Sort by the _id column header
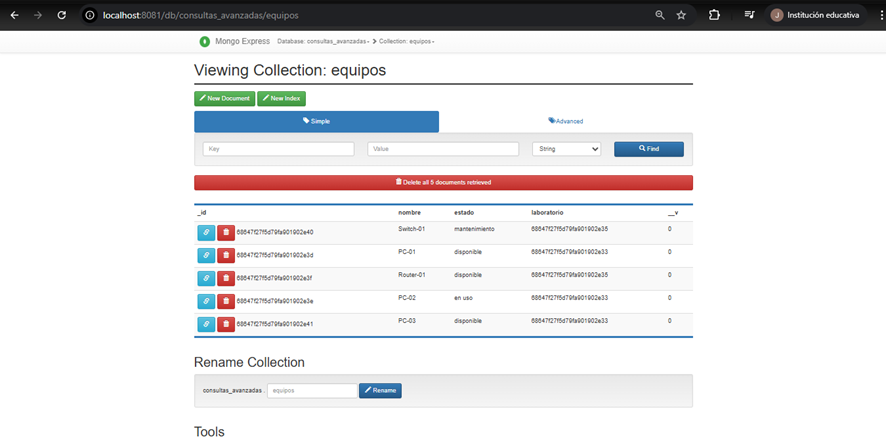 coord(202,213)
